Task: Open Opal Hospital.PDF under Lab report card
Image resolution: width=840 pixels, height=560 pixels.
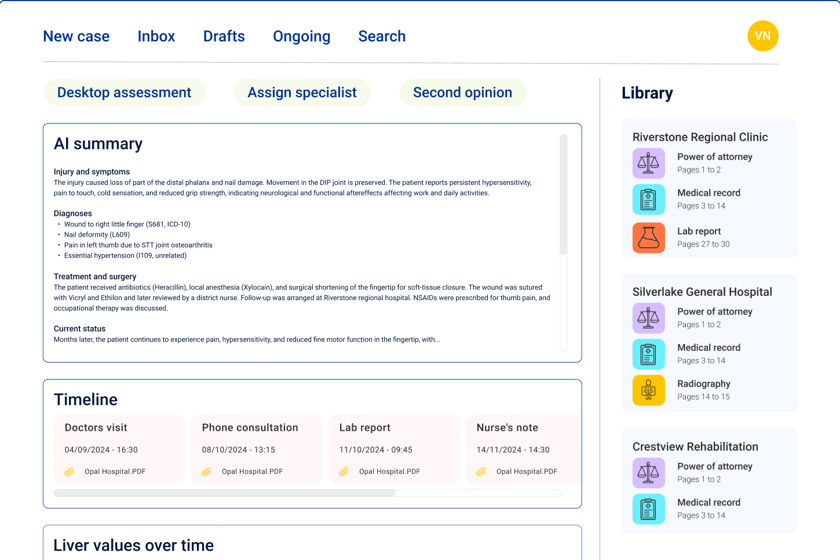Action: [x=389, y=472]
